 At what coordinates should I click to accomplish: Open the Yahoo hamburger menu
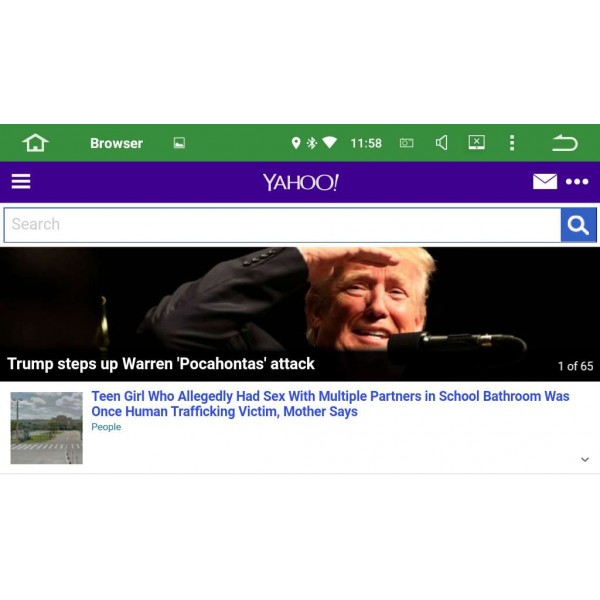[21, 181]
